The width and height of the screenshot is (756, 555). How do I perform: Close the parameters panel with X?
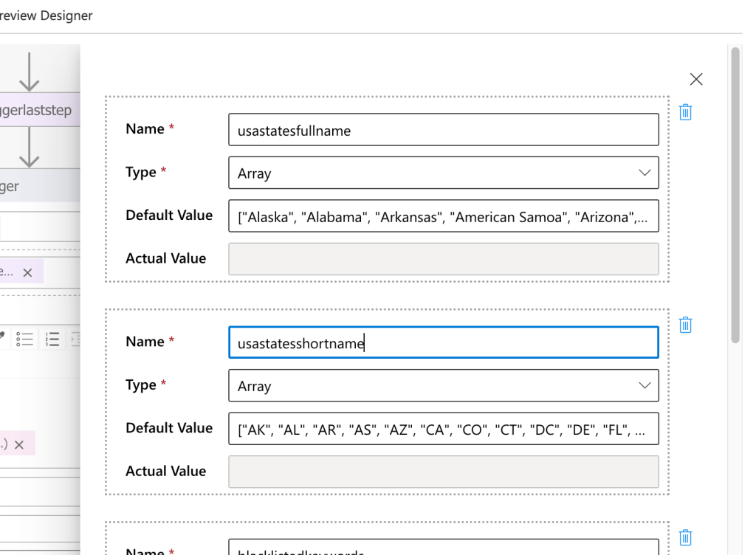coord(695,79)
